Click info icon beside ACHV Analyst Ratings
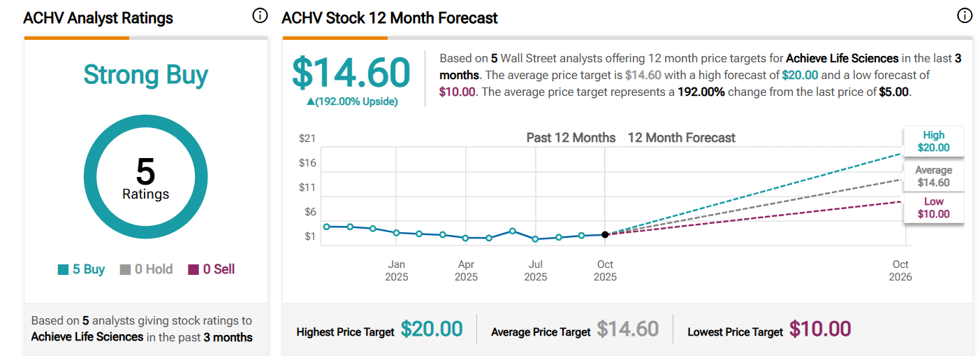980x356 pixels. tap(260, 15)
